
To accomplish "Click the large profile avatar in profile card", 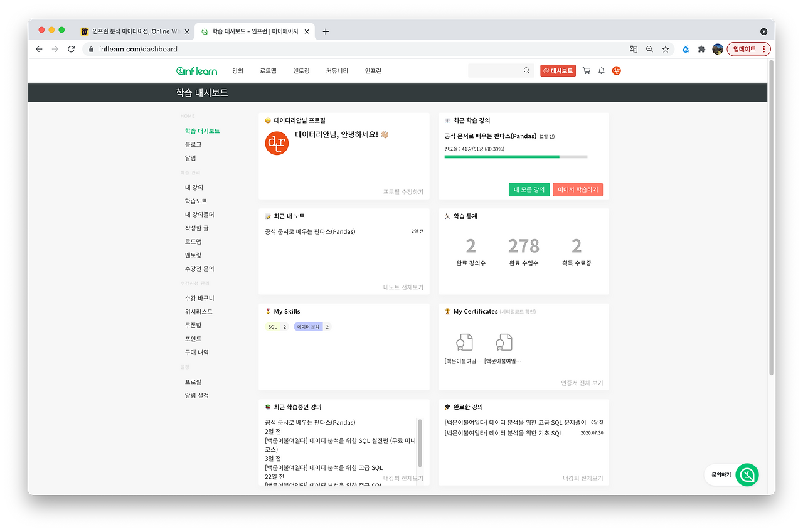I will 277,143.
